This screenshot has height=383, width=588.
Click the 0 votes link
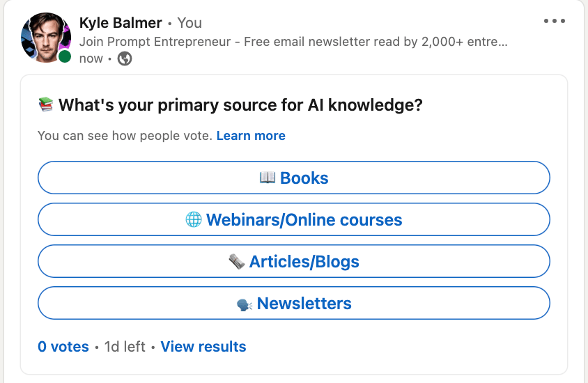[63, 347]
